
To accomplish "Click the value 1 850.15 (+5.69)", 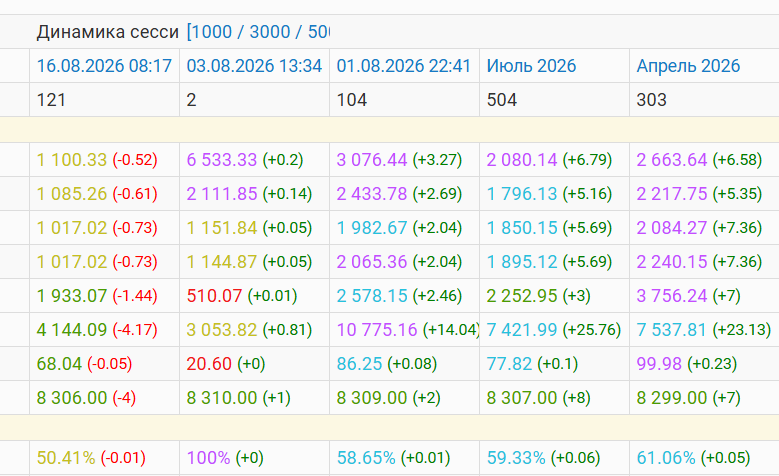I will [x=549, y=228].
